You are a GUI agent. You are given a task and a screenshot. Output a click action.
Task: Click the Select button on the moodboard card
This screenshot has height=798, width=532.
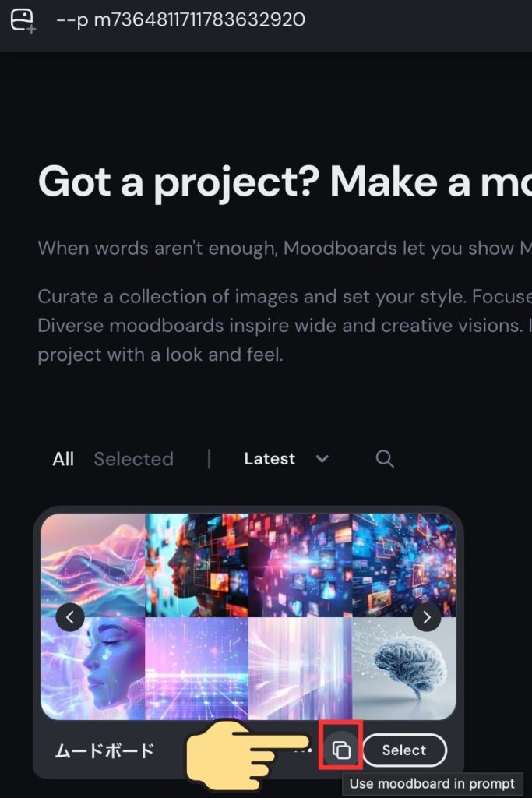pos(404,750)
